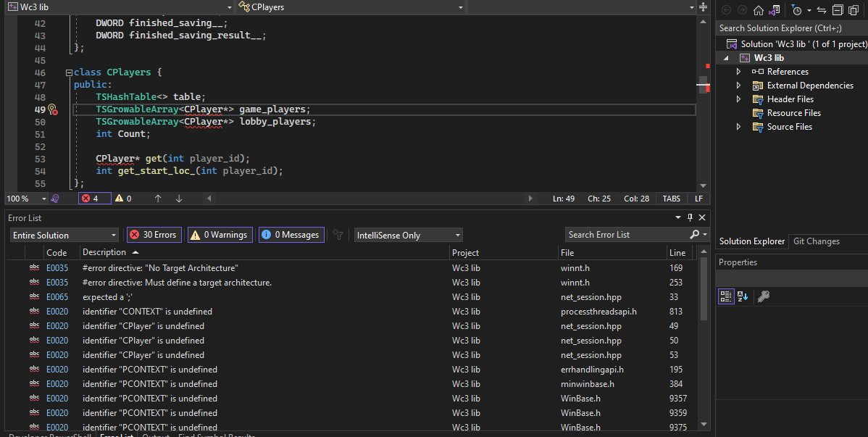
Task: Click the TABS indicator in editor status bar
Action: tap(671, 199)
